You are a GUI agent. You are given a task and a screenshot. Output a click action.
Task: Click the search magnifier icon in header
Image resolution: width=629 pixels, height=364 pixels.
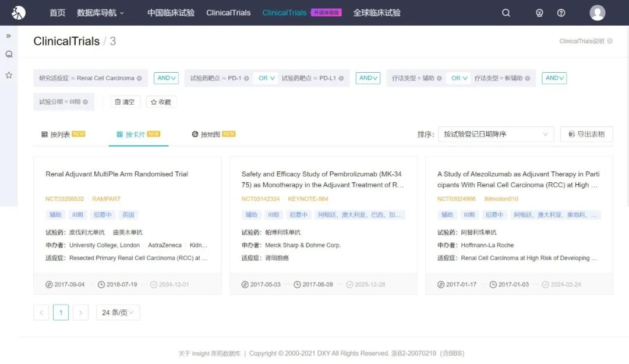point(506,13)
